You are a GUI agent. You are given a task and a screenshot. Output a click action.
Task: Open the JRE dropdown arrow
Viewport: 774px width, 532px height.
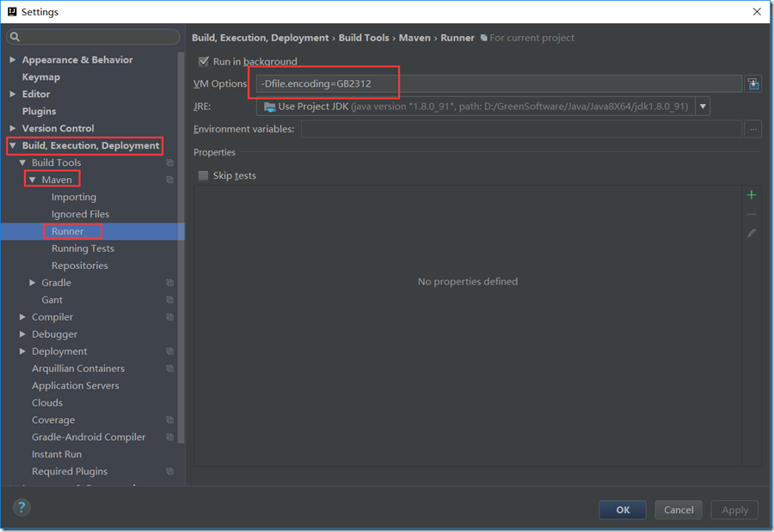tap(703, 106)
